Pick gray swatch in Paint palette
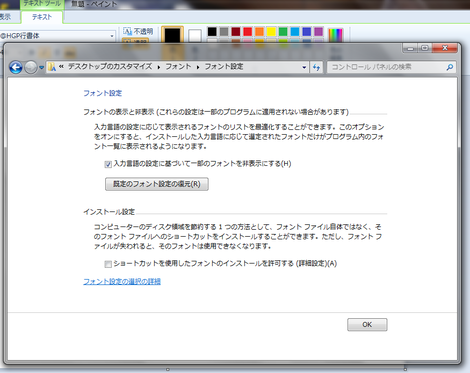 pyautogui.click(x=224, y=32)
